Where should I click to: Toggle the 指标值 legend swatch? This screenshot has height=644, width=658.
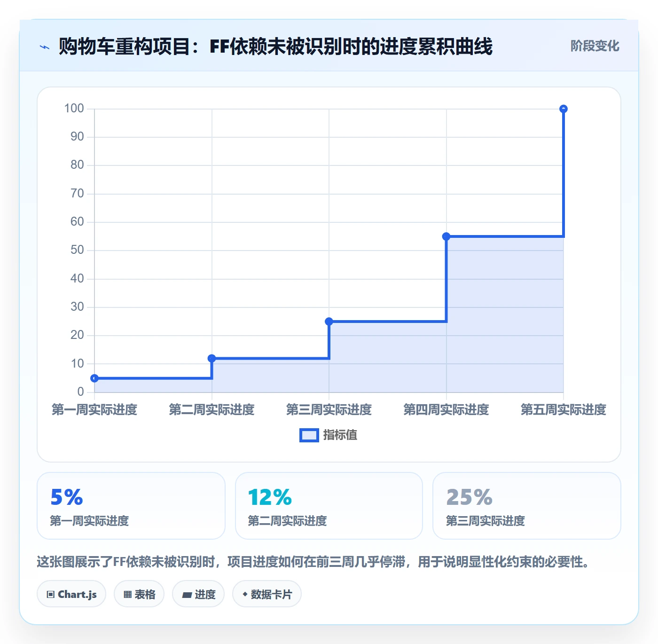pyautogui.click(x=309, y=435)
